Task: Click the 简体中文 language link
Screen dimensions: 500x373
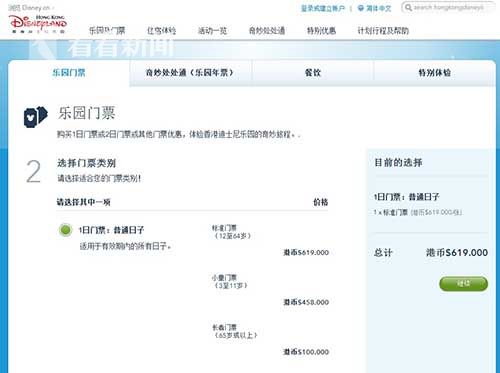Action: 378,8
